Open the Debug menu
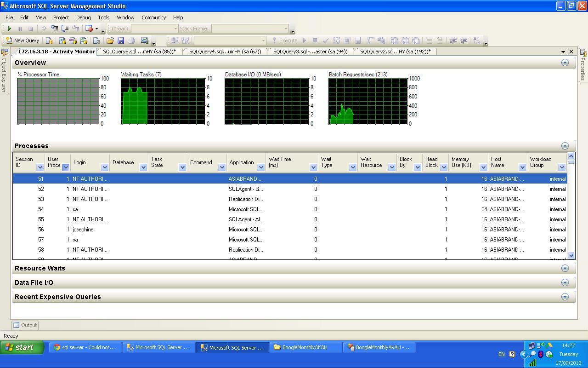This screenshot has height=368, width=588. point(84,17)
